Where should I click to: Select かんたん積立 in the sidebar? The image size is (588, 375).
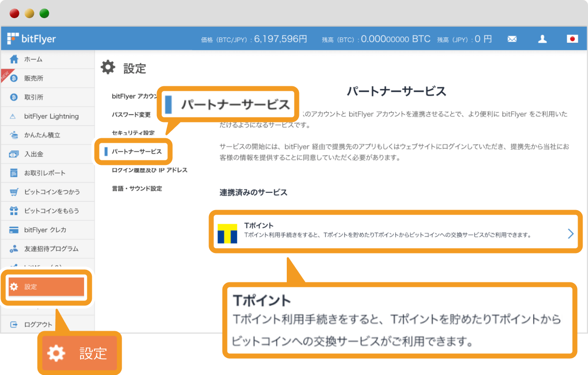point(42,135)
